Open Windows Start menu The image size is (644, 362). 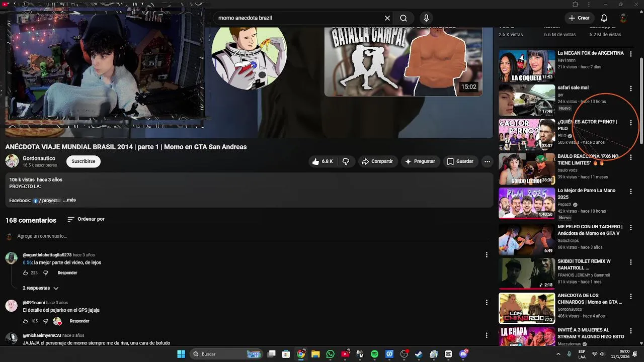[x=181, y=354]
